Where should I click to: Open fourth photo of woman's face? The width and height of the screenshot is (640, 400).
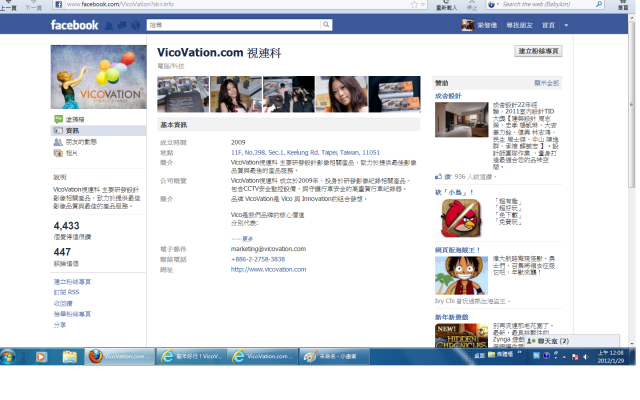(342, 94)
